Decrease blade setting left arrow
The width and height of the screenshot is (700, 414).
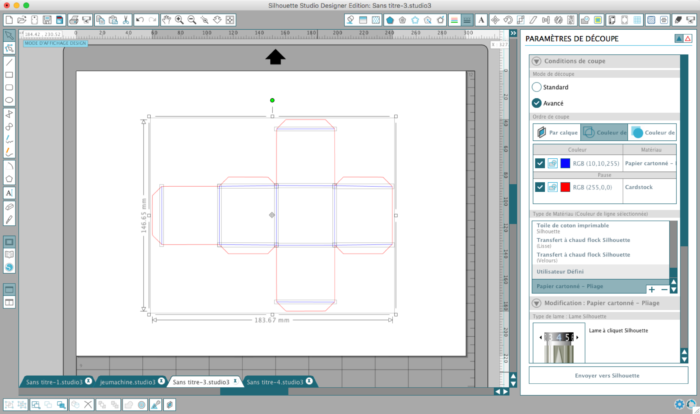[541, 338]
